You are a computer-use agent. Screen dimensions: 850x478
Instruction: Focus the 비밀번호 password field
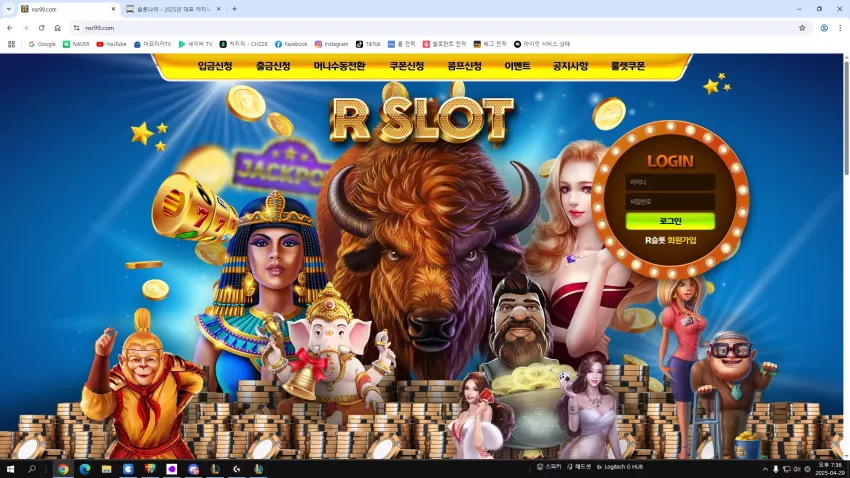[x=670, y=202]
